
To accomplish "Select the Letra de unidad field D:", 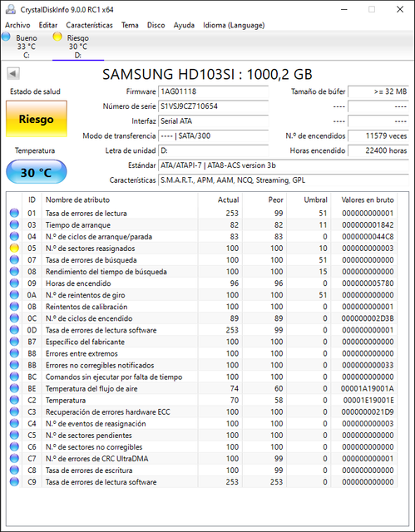I will coord(214,150).
